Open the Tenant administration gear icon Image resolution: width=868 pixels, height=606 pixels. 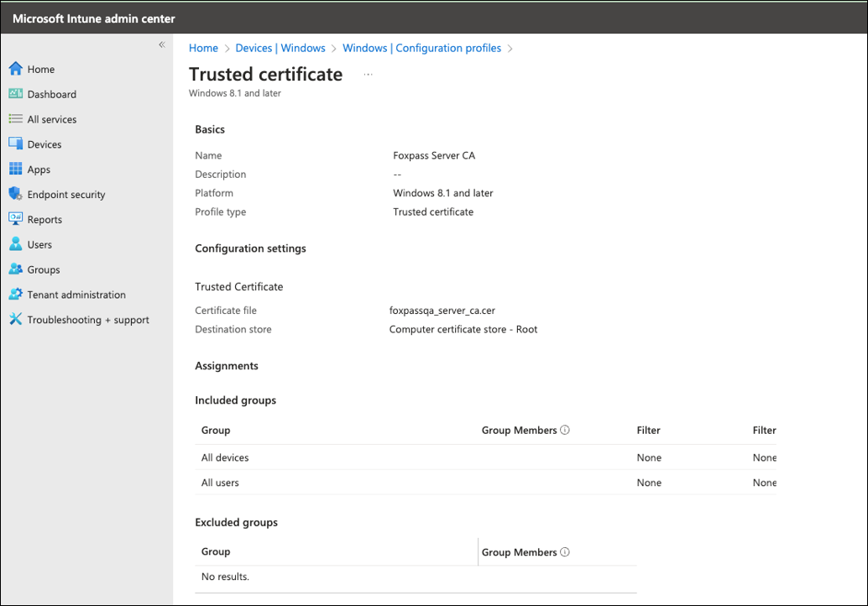point(15,295)
